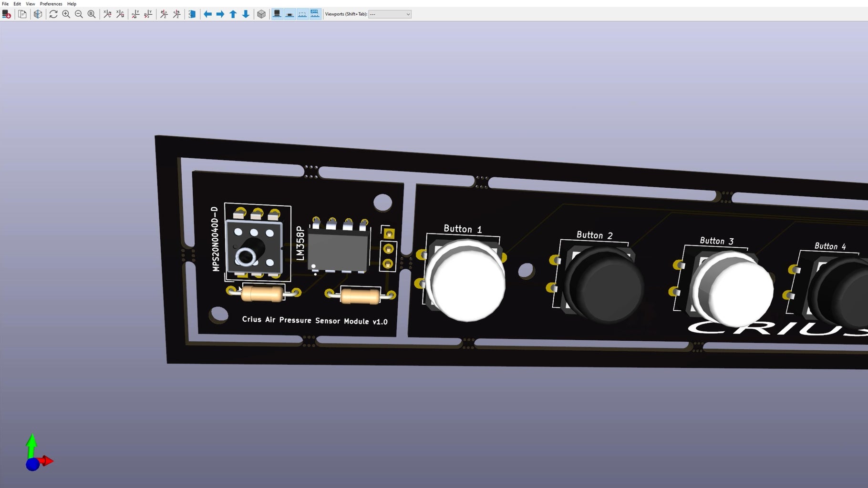Flip the board view
The image size is (868, 488).
tap(192, 14)
